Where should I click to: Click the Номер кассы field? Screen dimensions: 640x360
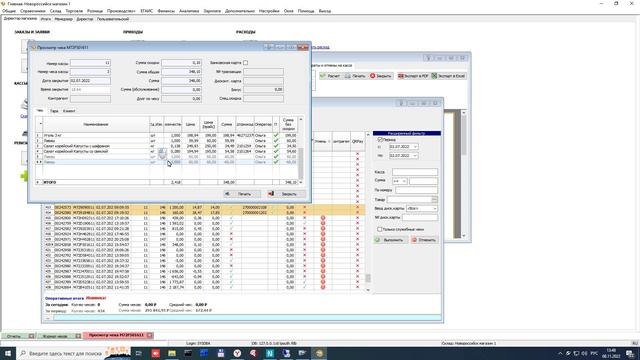(90, 63)
